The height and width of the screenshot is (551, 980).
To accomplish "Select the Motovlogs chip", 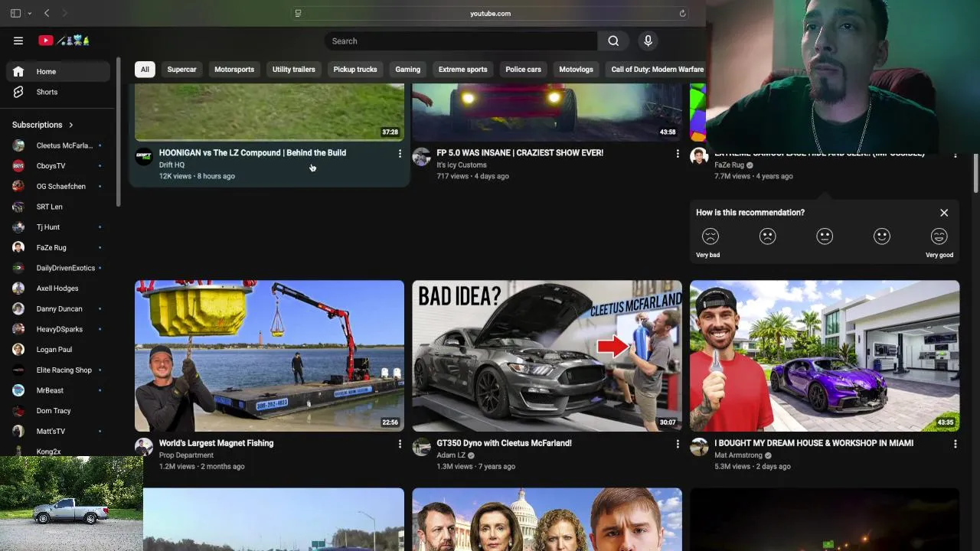I will [x=576, y=70].
